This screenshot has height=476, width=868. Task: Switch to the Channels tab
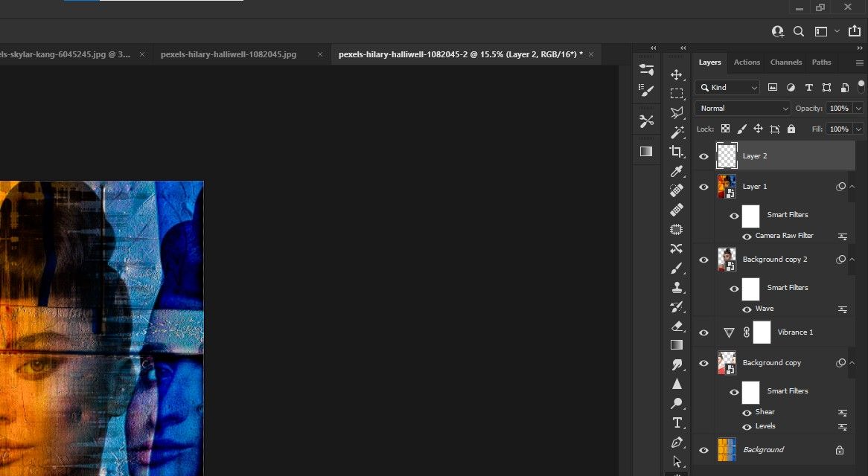(786, 62)
